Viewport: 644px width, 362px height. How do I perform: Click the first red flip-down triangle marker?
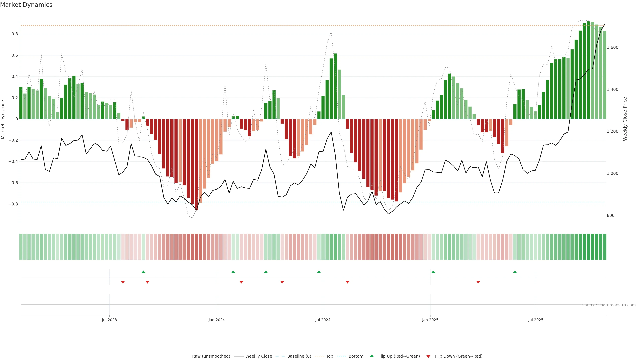pos(123,282)
